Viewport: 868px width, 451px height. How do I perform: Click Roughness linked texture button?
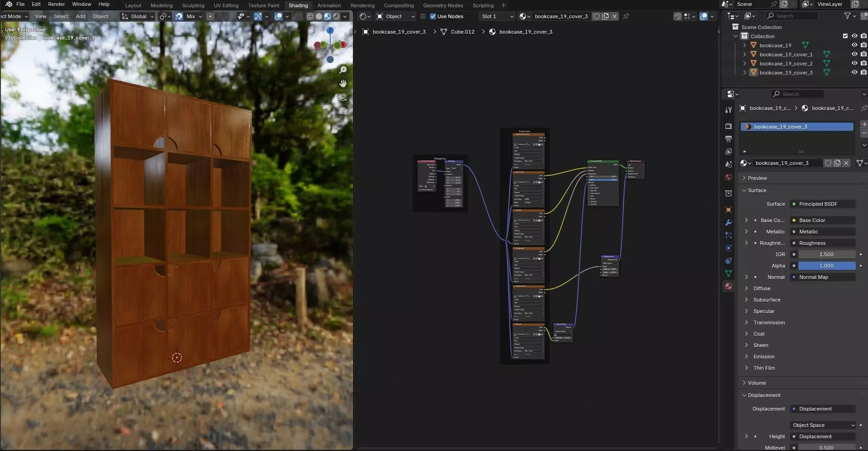[x=823, y=243]
